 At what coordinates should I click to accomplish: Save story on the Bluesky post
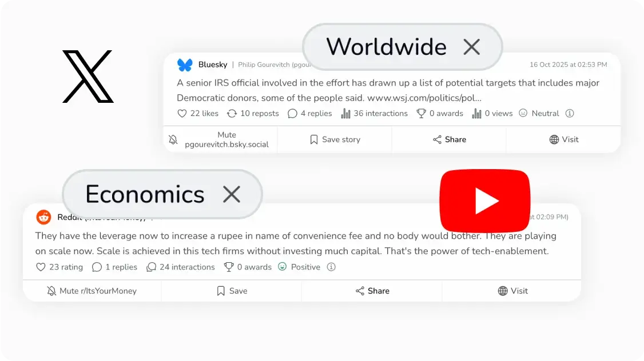[335, 139]
